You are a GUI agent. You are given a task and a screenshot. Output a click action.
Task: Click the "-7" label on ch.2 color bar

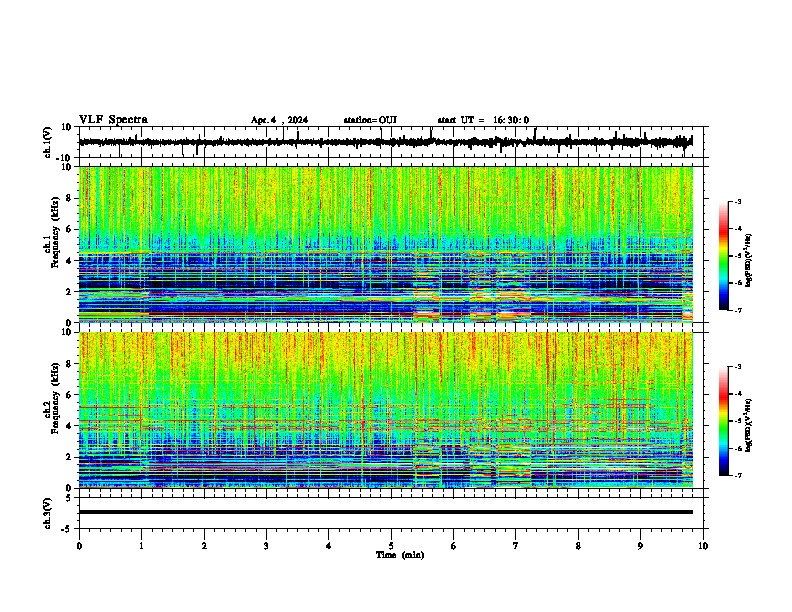coord(737,476)
